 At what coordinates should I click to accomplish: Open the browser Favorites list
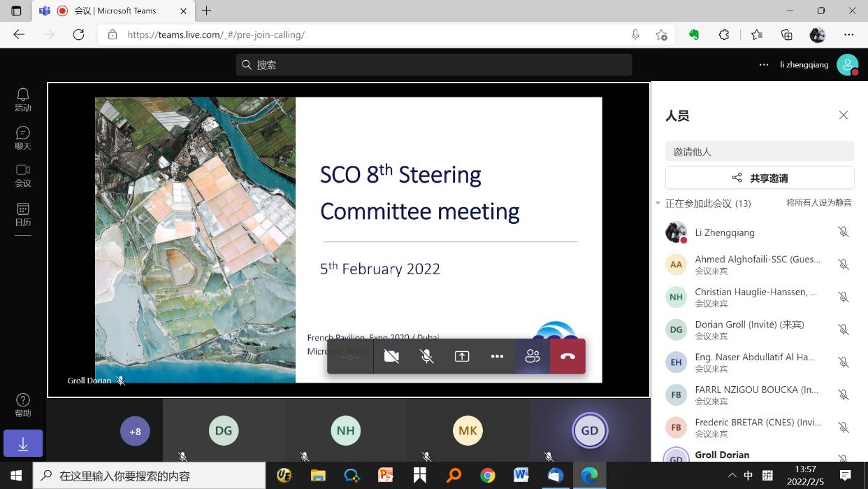[757, 34]
